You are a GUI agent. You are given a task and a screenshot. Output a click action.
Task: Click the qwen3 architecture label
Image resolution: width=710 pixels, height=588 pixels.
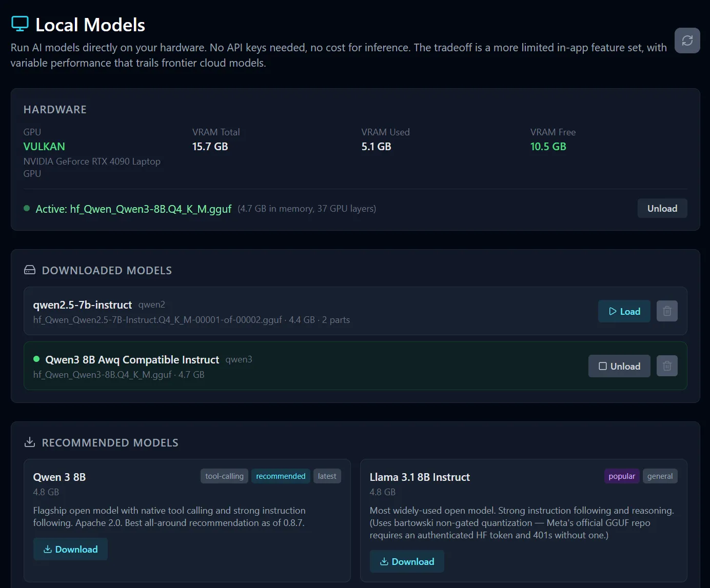(x=239, y=359)
